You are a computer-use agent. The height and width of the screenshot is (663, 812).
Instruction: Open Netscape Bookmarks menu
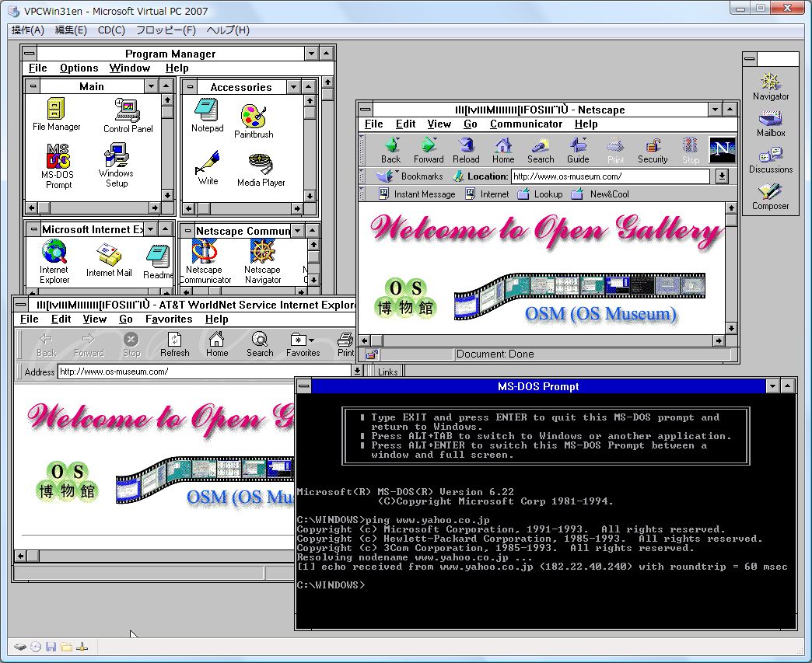click(410, 176)
